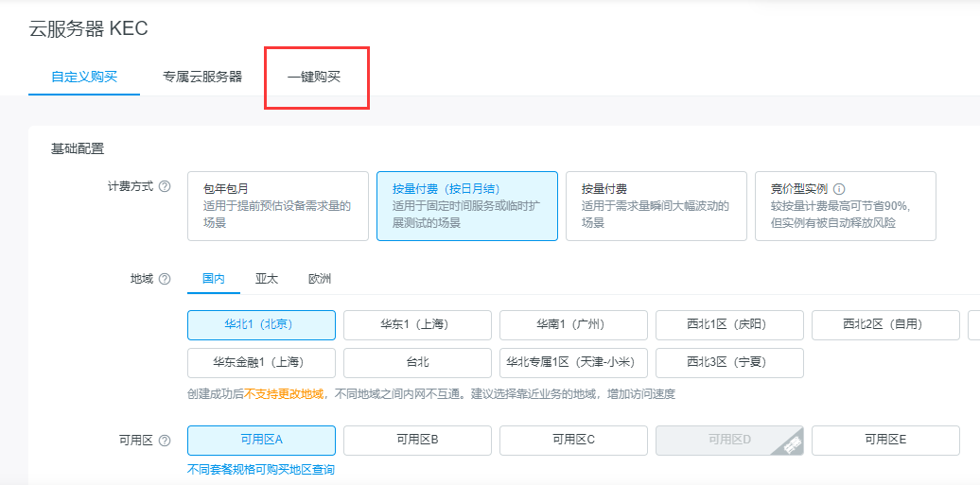Screen dimensions: 980x485
Task: Select region 西北2区（自用）
Action: click(885, 325)
